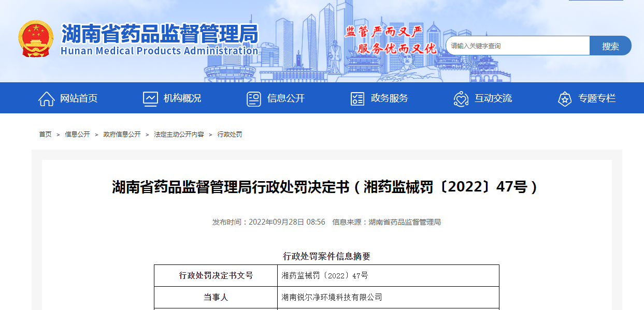This screenshot has height=310, width=644.
Task: Click the document icon beside 信息公开
Action: (x=254, y=98)
